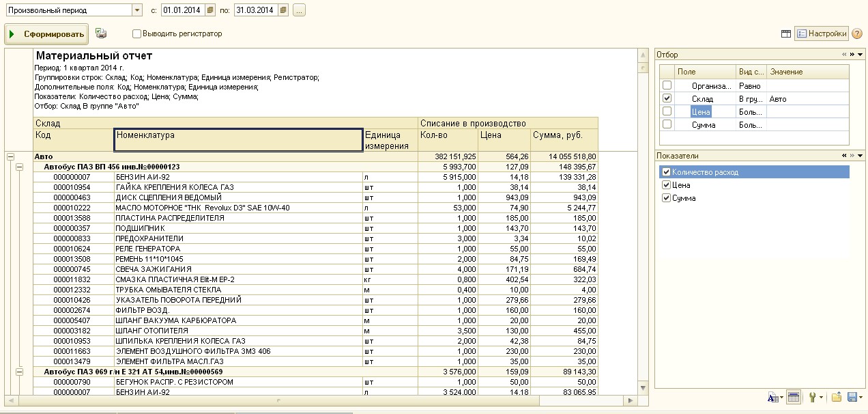Click the ellipsis period selection button
This screenshot has height=414, width=868.
click(299, 10)
